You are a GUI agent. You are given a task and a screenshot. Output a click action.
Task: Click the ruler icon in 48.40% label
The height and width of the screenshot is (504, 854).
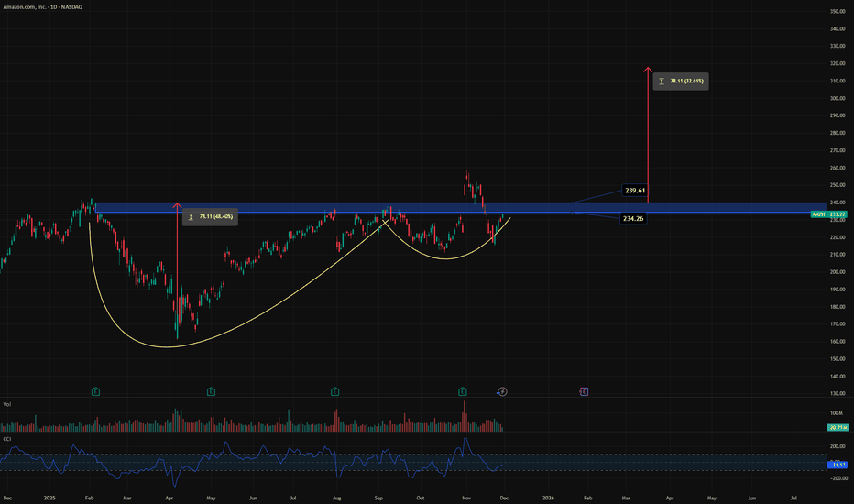[191, 217]
